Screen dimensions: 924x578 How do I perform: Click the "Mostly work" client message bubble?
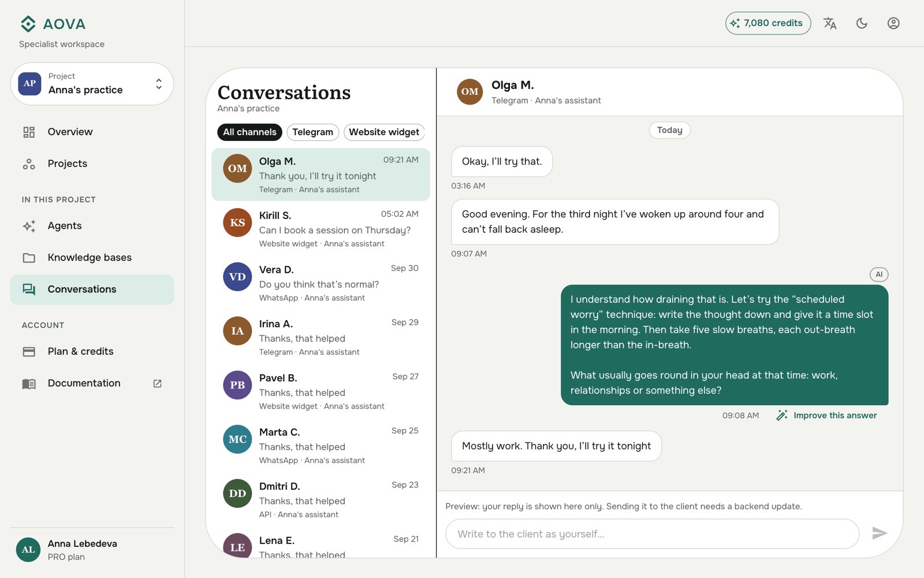pos(556,446)
